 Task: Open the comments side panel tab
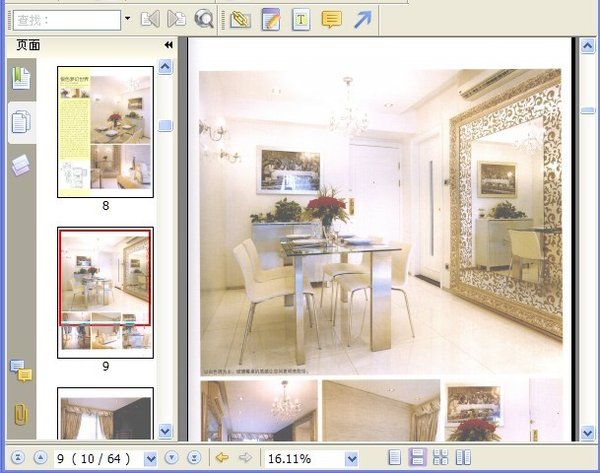pos(20,372)
